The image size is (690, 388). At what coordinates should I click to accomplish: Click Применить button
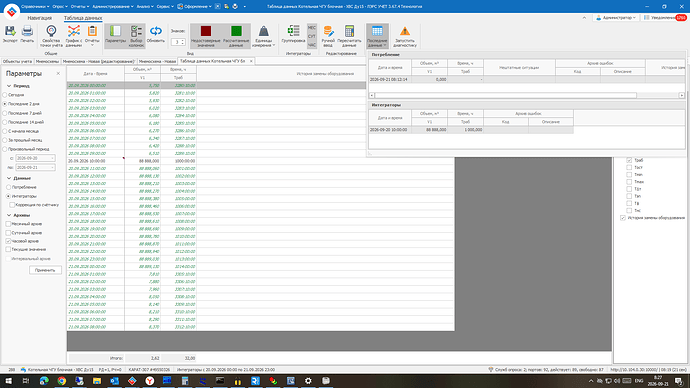pos(45,270)
